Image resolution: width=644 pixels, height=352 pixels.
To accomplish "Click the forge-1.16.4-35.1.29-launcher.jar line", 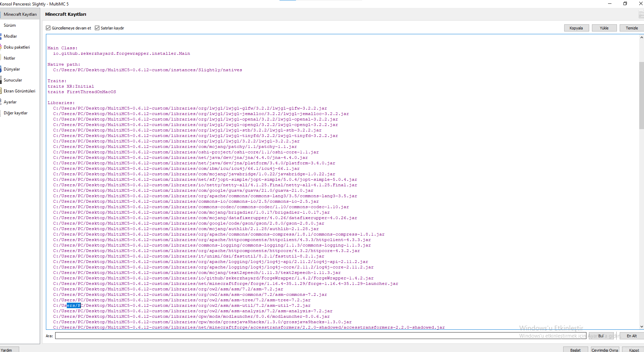I will click(225, 284).
